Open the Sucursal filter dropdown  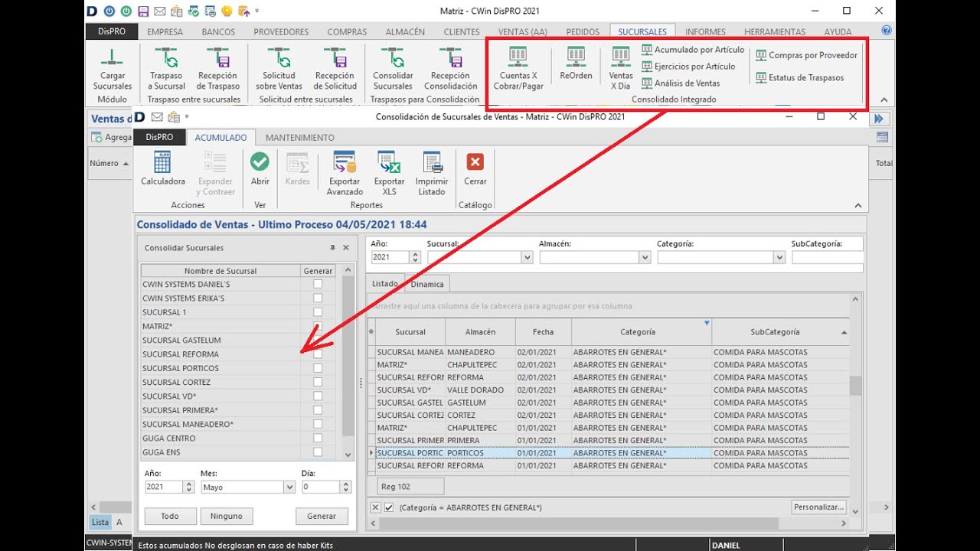coord(527,258)
